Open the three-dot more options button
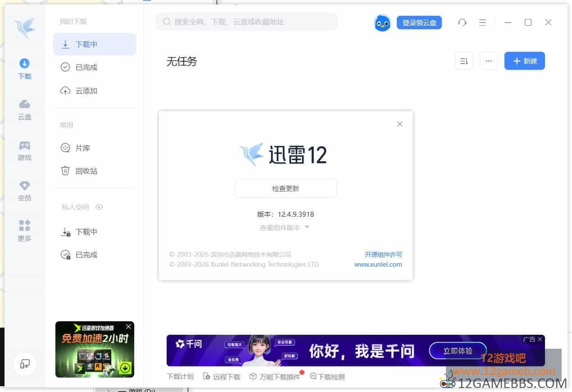The width and height of the screenshot is (572, 392). click(x=489, y=61)
